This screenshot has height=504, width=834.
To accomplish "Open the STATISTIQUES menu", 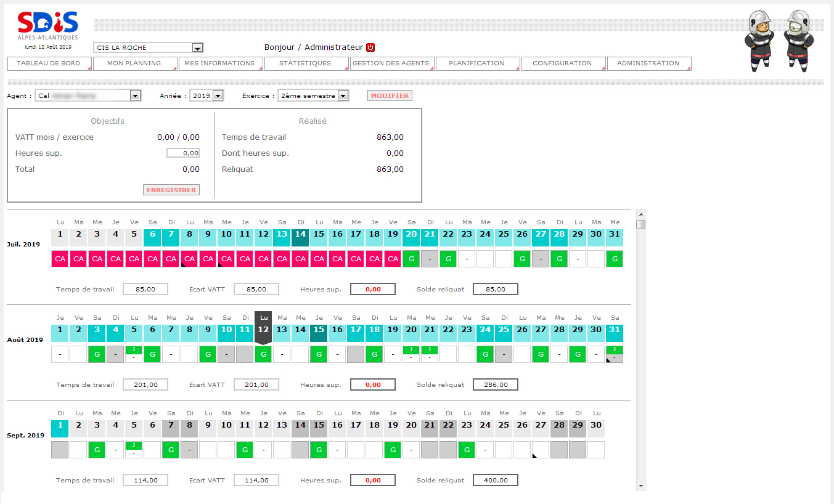I will (306, 63).
